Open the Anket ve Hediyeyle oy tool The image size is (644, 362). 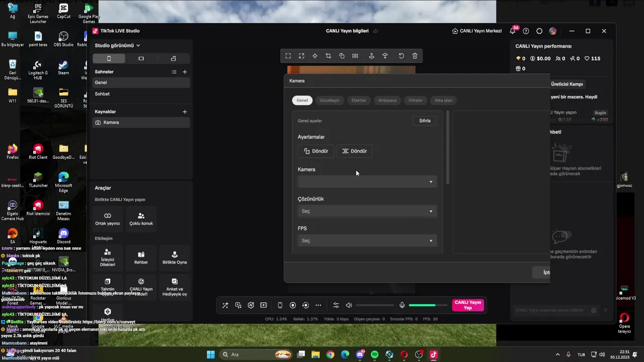pyautogui.click(x=175, y=287)
